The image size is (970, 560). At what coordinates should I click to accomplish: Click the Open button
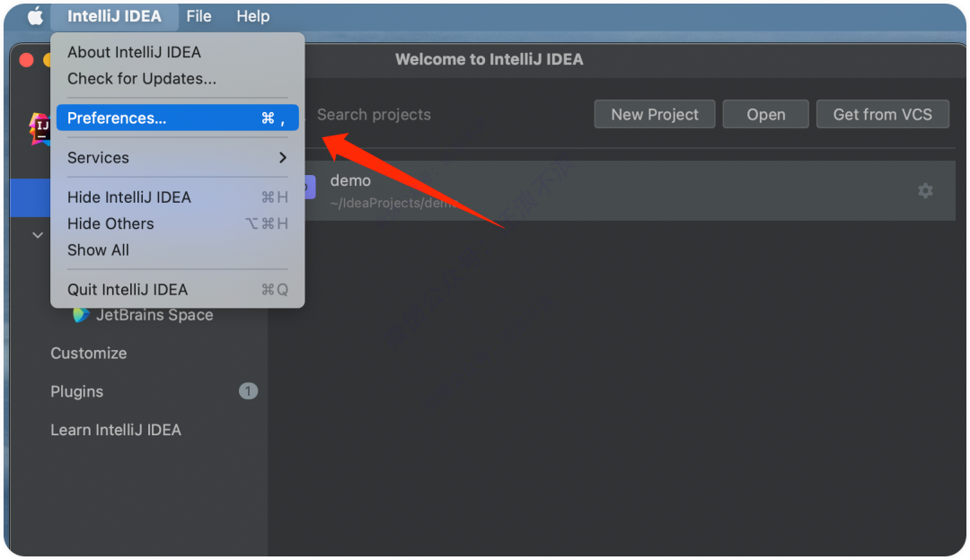766,114
